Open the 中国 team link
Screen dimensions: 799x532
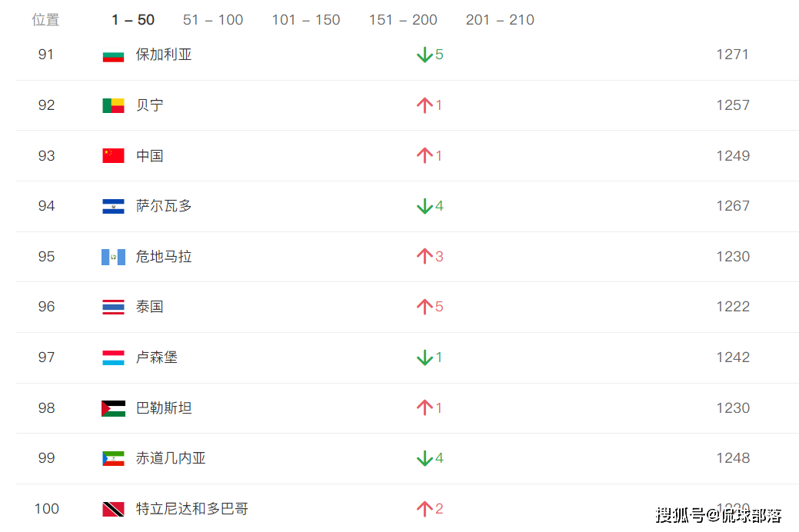[x=150, y=156]
